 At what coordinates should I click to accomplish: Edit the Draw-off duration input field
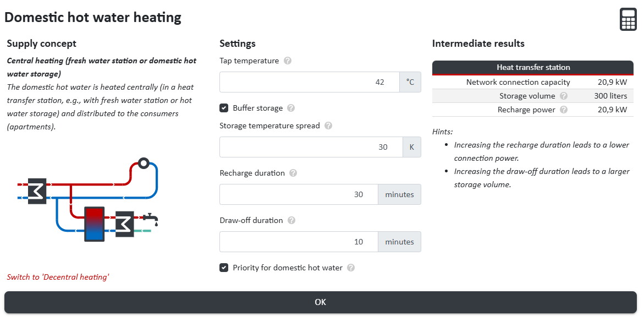pos(298,242)
